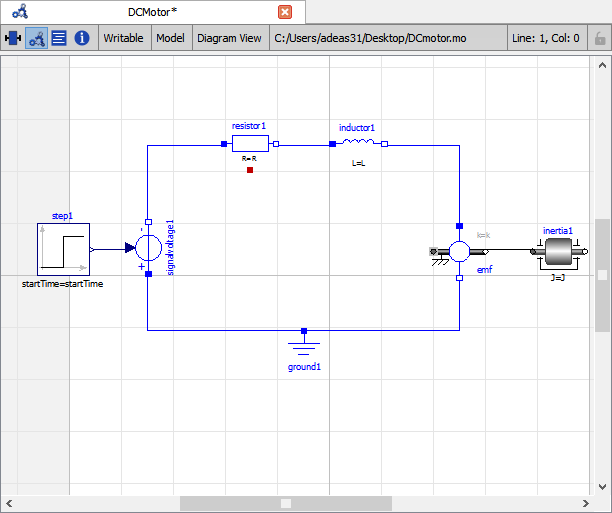Click the vertical scrollbar handle
Screen dimensions: 612x513
602,275
